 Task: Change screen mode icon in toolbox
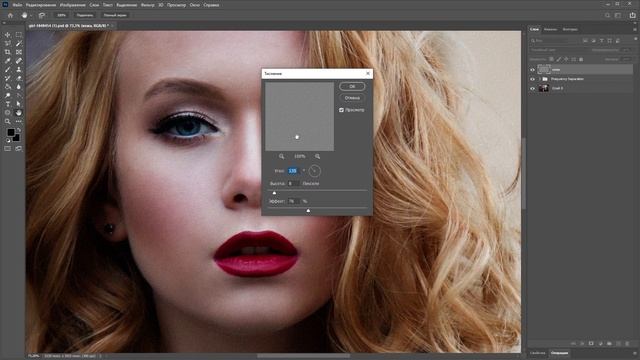point(19,149)
